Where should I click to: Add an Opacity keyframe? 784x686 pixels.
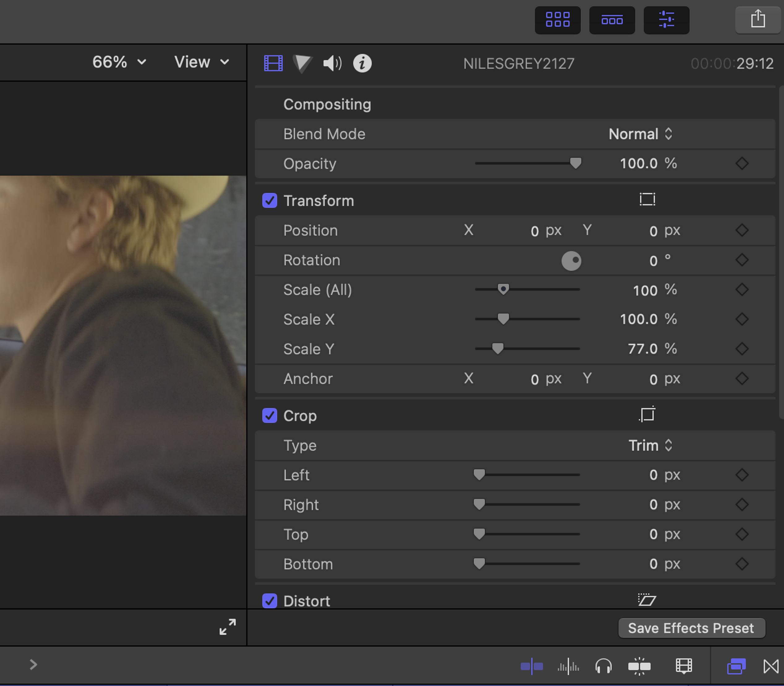[x=741, y=163]
